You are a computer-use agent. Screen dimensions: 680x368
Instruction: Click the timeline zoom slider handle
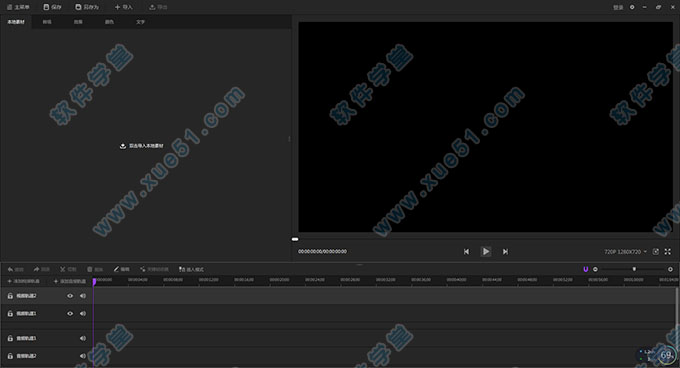pos(634,270)
